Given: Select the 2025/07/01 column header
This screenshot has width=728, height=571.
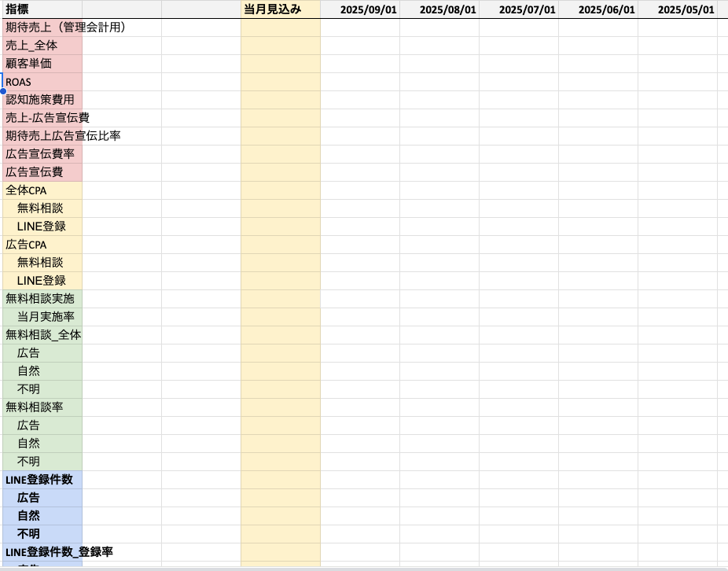Looking at the screenshot, I should (x=519, y=9).
